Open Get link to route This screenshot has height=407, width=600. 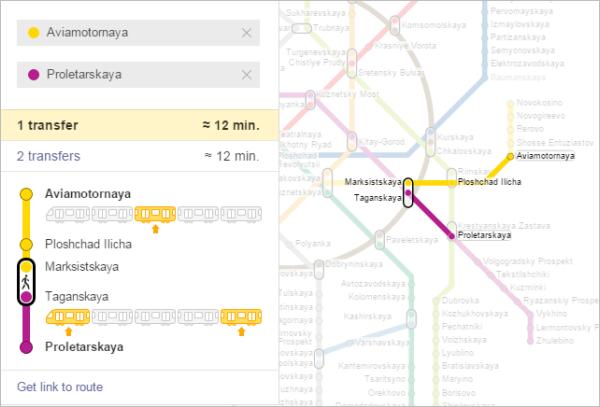click(60, 387)
